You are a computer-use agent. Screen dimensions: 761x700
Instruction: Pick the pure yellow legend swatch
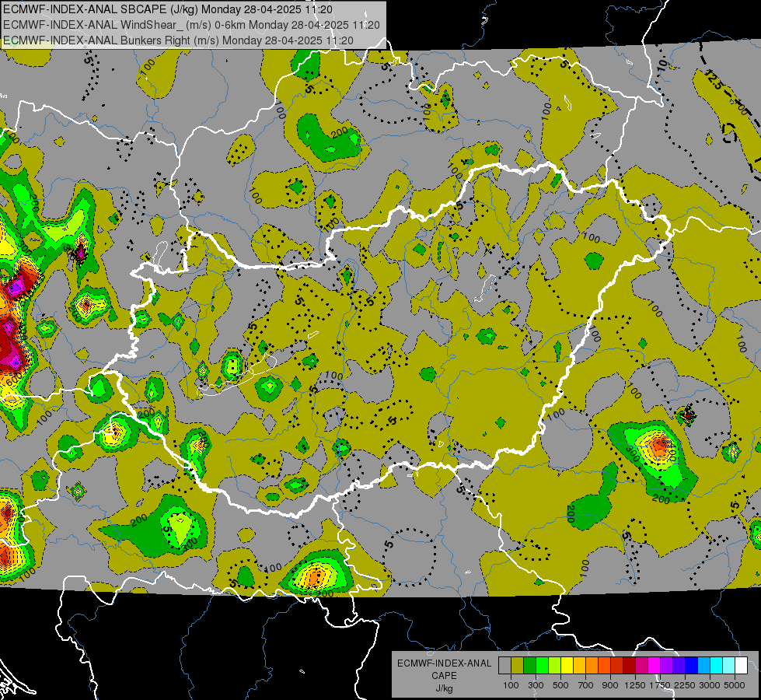(x=567, y=665)
